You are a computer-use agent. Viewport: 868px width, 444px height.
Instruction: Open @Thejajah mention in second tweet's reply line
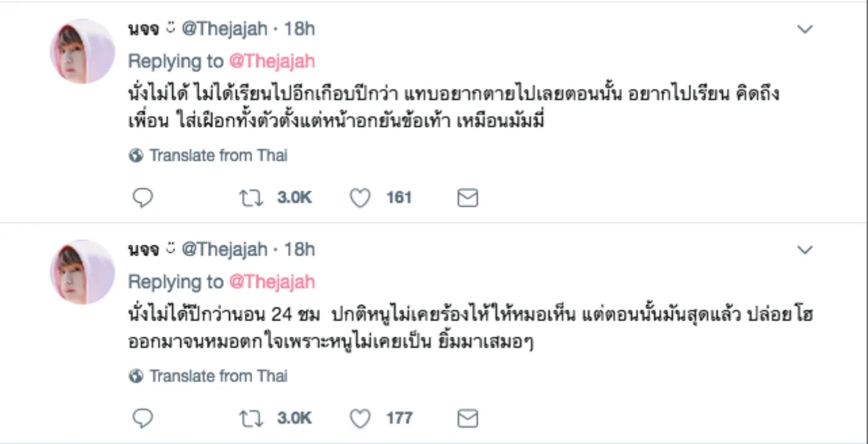pyautogui.click(x=272, y=282)
